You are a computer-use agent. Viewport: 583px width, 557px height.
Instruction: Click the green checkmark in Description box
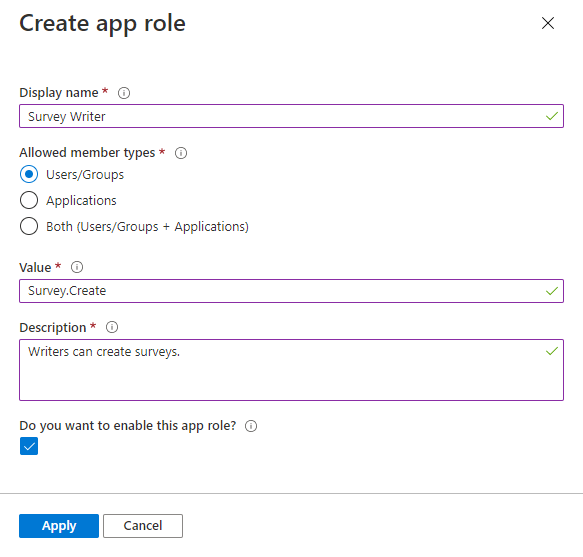(x=552, y=351)
